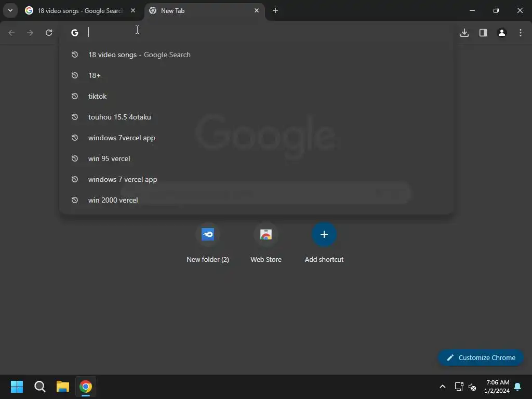Open the tab search dropdown arrow

pos(10,10)
